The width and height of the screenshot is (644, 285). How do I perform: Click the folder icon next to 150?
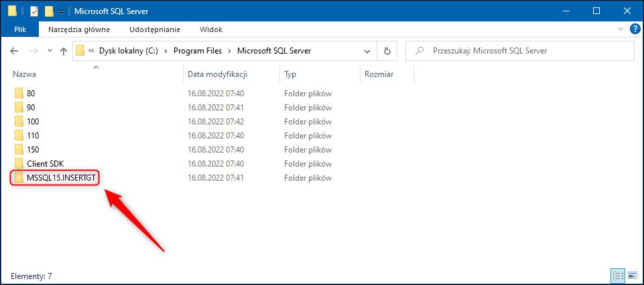[x=19, y=150]
